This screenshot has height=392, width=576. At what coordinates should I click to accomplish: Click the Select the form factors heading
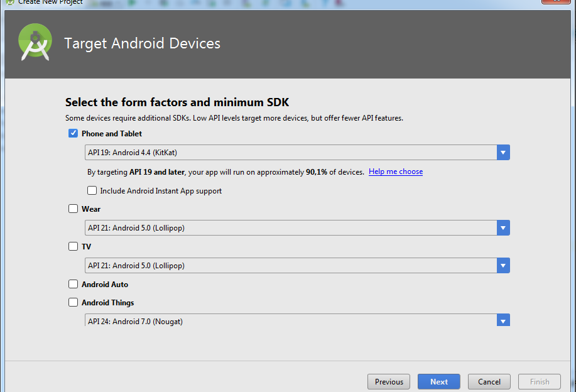177,102
